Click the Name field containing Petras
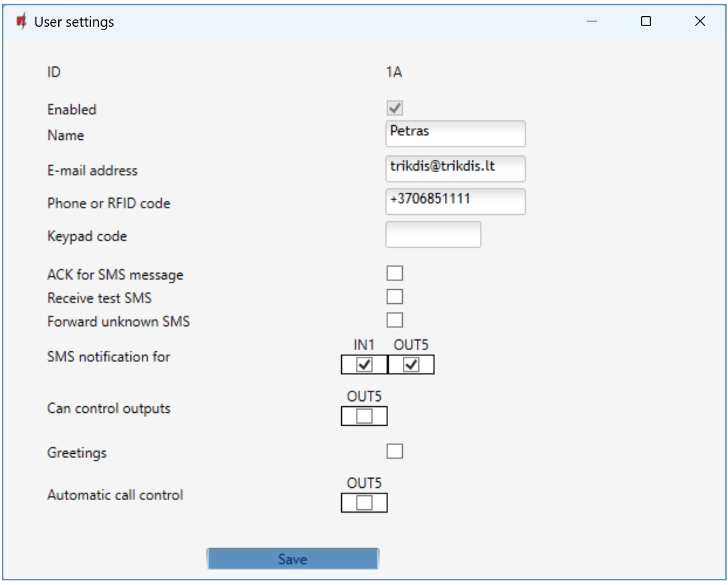The width and height of the screenshot is (728, 585). (455, 133)
